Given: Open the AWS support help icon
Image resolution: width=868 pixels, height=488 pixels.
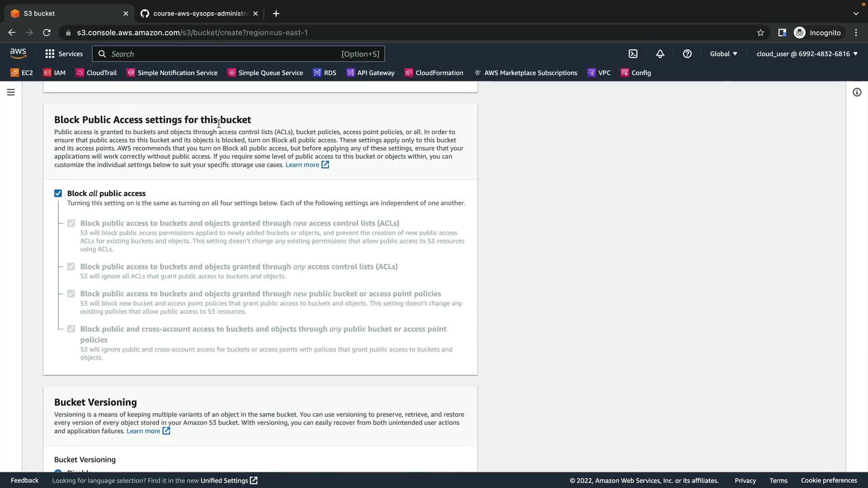Looking at the screenshot, I should click(x=687, y=54).
